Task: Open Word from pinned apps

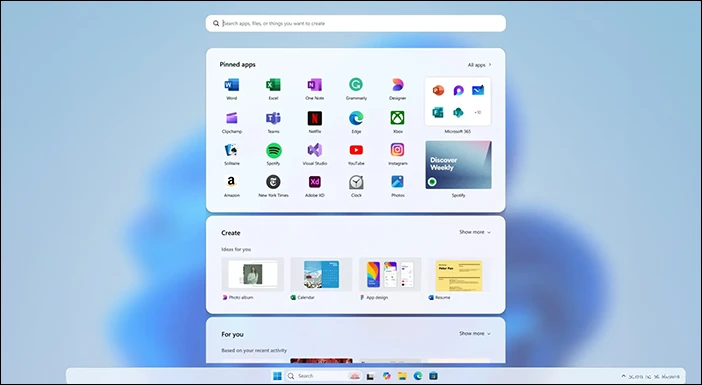Action: click(231, 85)
